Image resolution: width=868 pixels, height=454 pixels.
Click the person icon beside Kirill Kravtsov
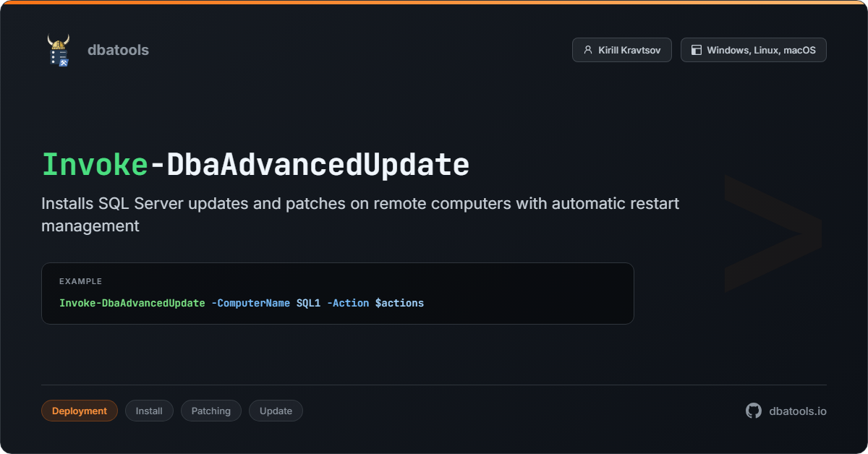point(587,50)
